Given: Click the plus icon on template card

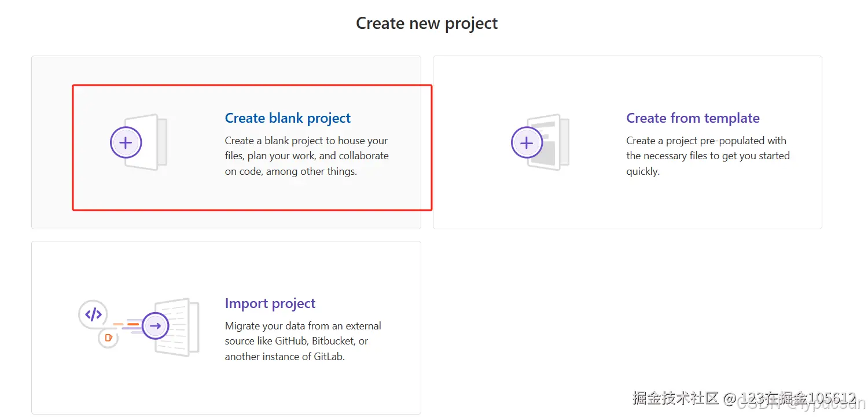Looking at the screenshot, I should pos(526,142).
